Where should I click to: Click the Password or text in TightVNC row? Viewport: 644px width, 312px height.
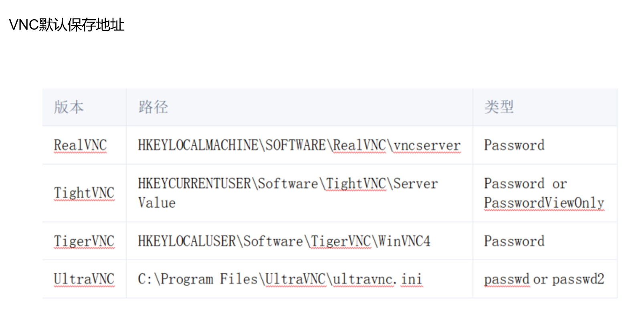(x=525, y=183)
